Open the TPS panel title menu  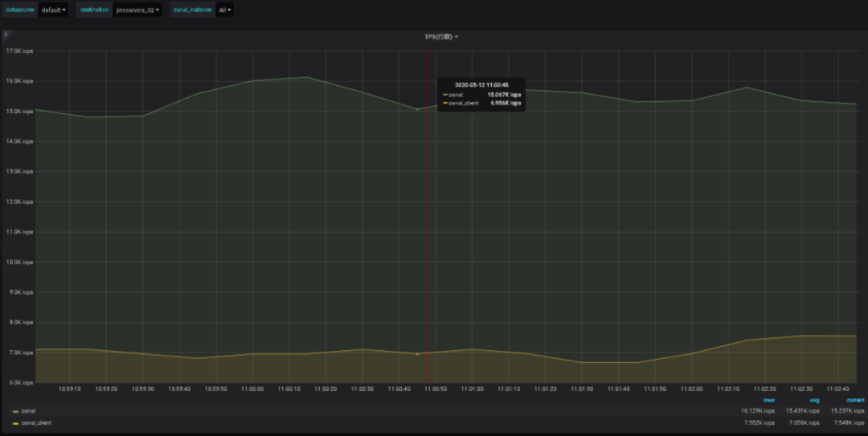(441, 37)
